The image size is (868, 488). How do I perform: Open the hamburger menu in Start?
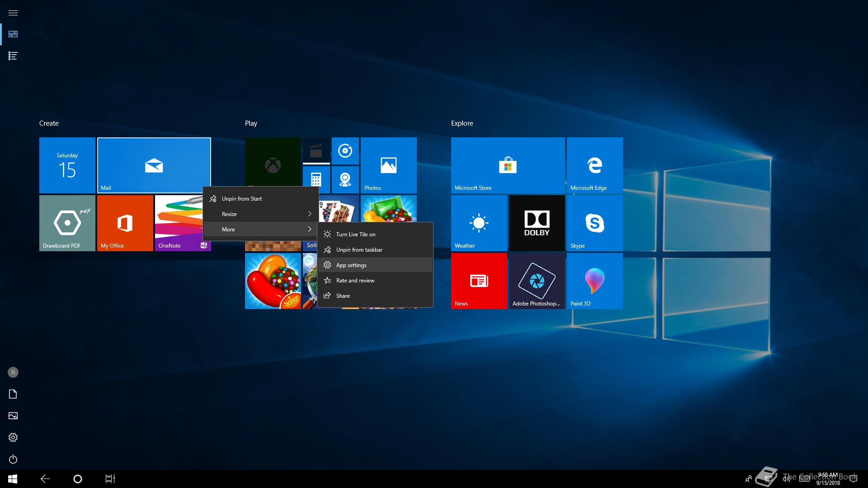pyautogui.click(x=13, y=13)
